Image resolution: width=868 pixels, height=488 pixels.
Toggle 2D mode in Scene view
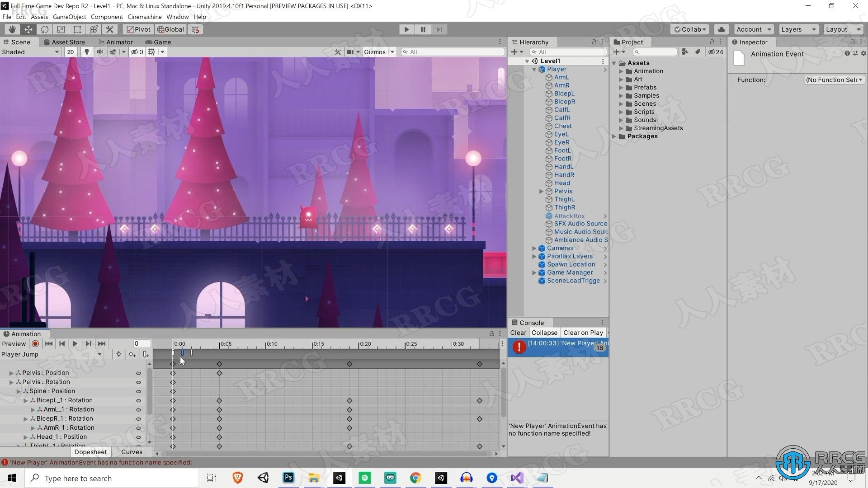(x=71, y=52)
